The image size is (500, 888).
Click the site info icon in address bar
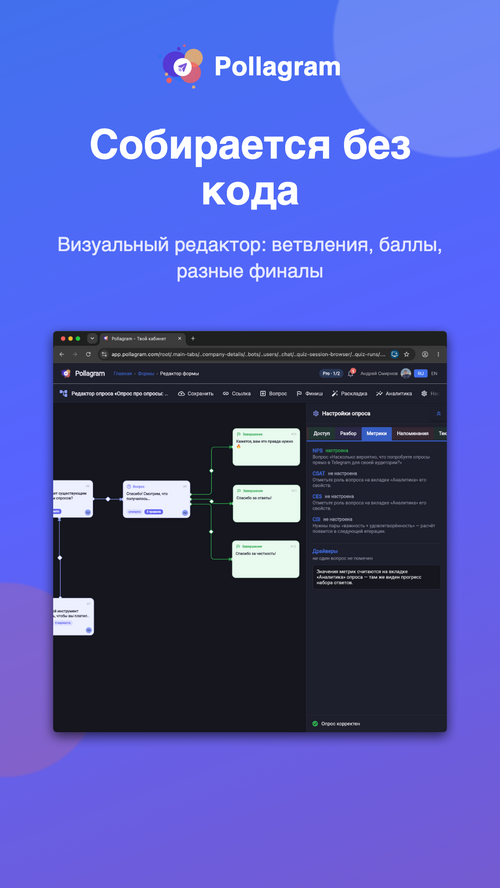click(x=104, y=354)
